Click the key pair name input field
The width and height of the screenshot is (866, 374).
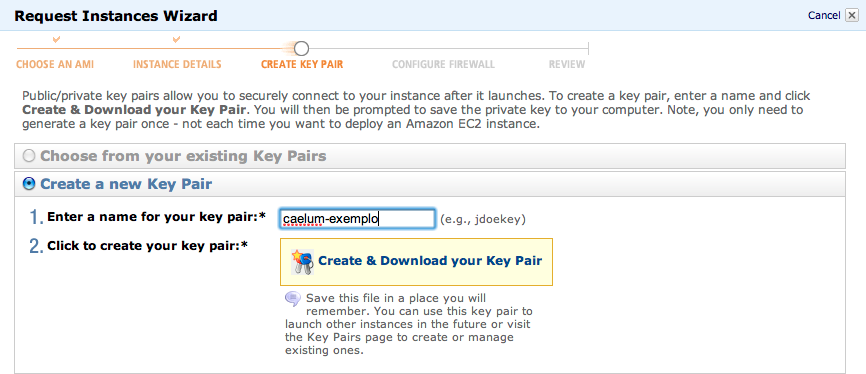tap(357, 219)
